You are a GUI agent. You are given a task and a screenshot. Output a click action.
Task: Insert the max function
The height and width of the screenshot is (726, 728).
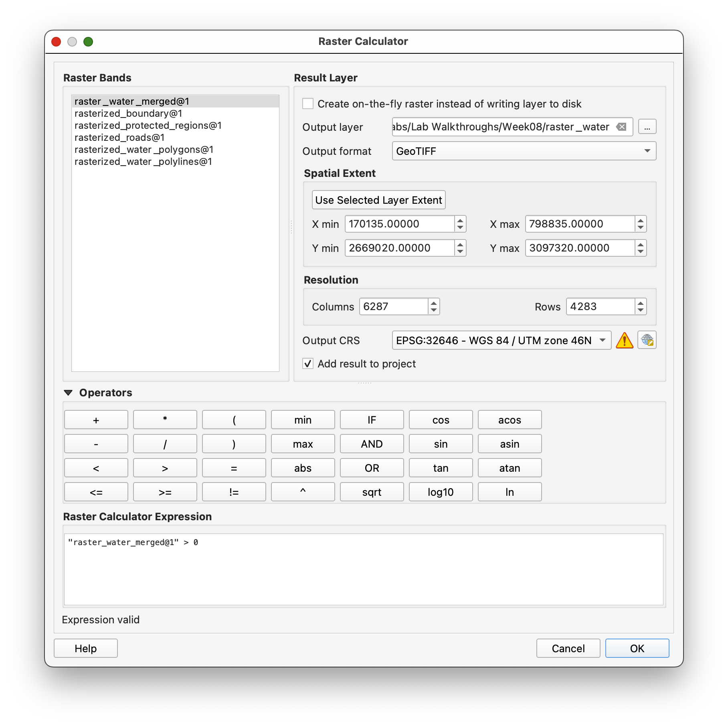click(x=303, y=444)
